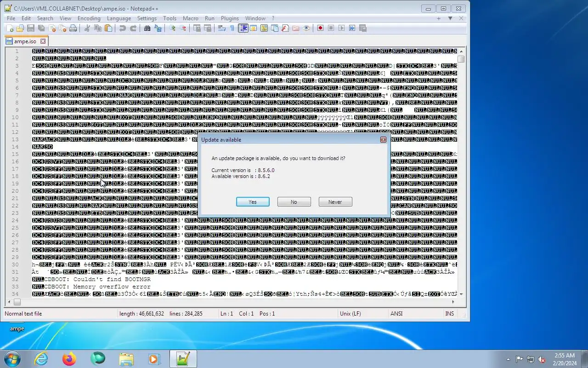Open the Language menu
This screenshot has height=368, width=588.
click(119, 18)
